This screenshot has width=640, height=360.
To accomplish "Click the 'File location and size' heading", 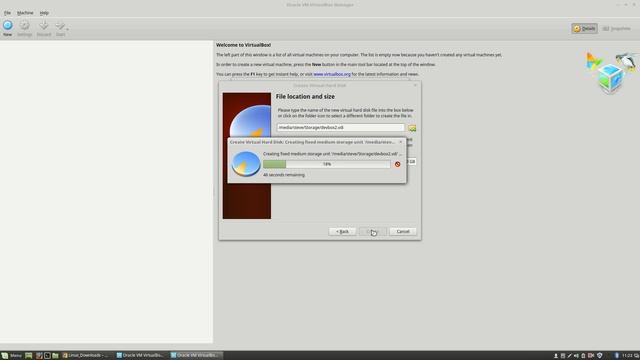I will pos(305,97).
